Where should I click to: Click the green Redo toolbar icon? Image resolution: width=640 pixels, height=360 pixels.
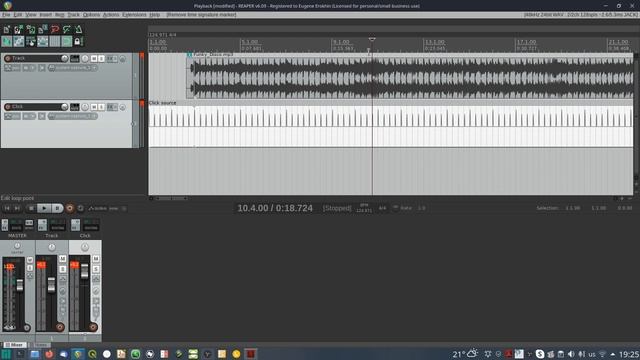coord(67,29)
